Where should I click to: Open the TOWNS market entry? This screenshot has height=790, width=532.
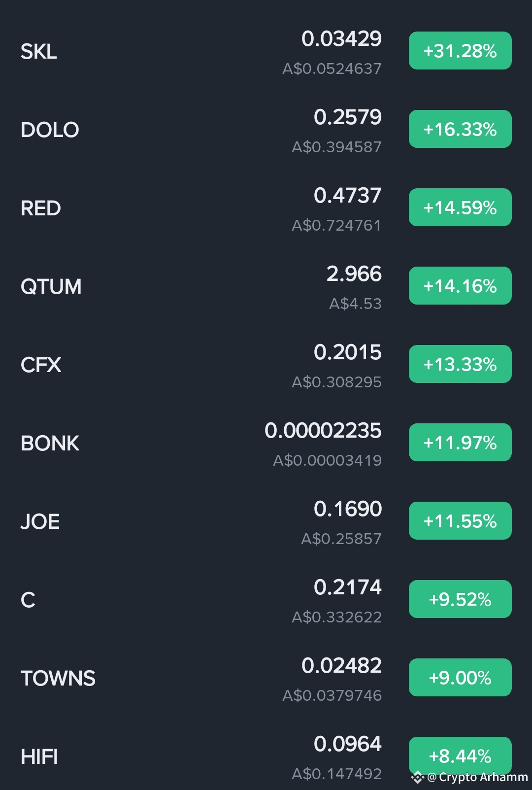pos(266,678)
